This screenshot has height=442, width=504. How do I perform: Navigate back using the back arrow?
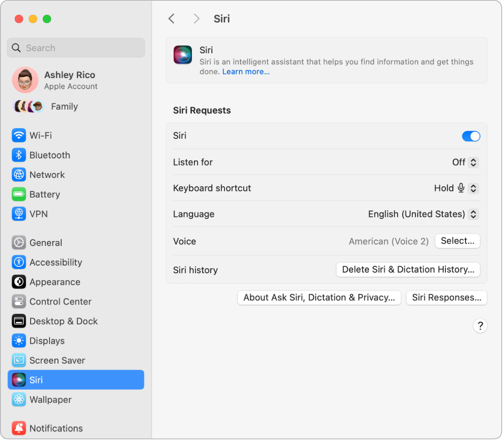(x=171, y=18)
